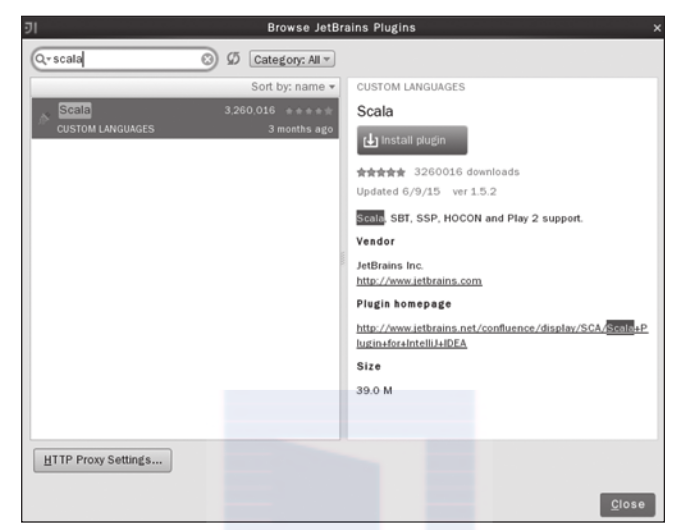Click the '3 months ago' text
Image resolution: width=687 pixels, height=530 pixels.
(301, 129)
